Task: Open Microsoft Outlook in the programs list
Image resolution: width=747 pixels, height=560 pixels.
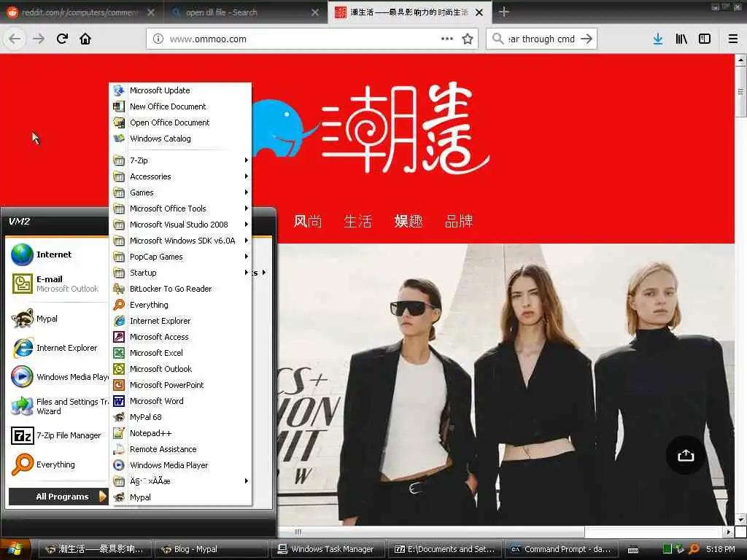Action: point(180,369)
